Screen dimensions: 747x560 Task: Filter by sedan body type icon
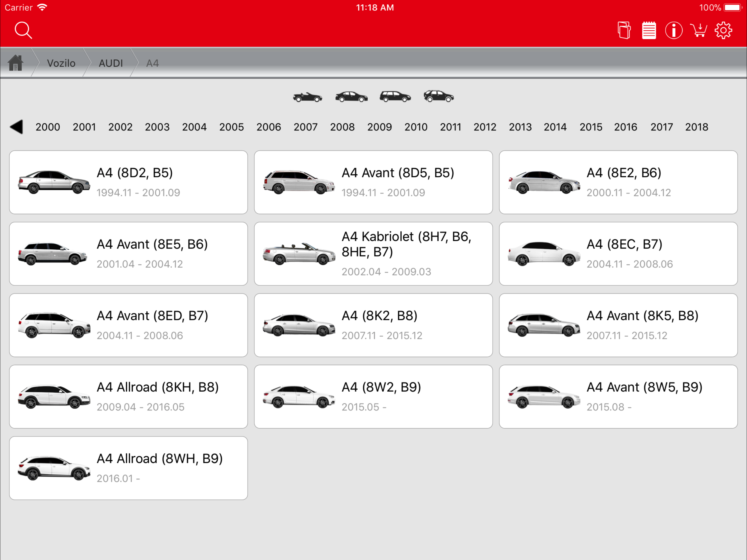(351, 97)
